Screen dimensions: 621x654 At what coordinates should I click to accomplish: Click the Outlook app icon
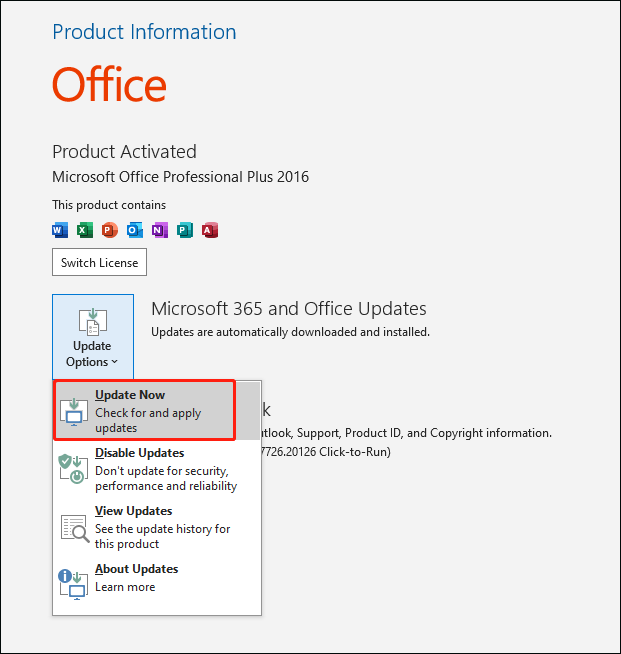coord(135,230)
